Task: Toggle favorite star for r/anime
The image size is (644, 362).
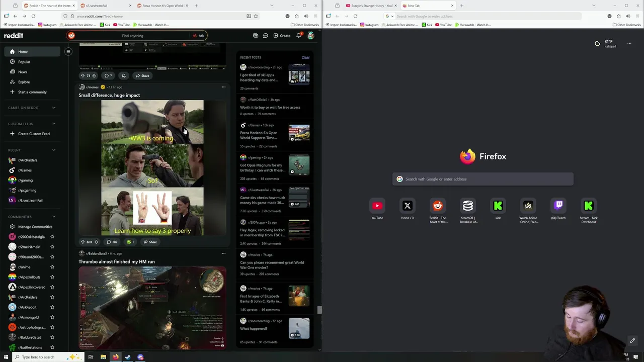Action: point(52,267)
